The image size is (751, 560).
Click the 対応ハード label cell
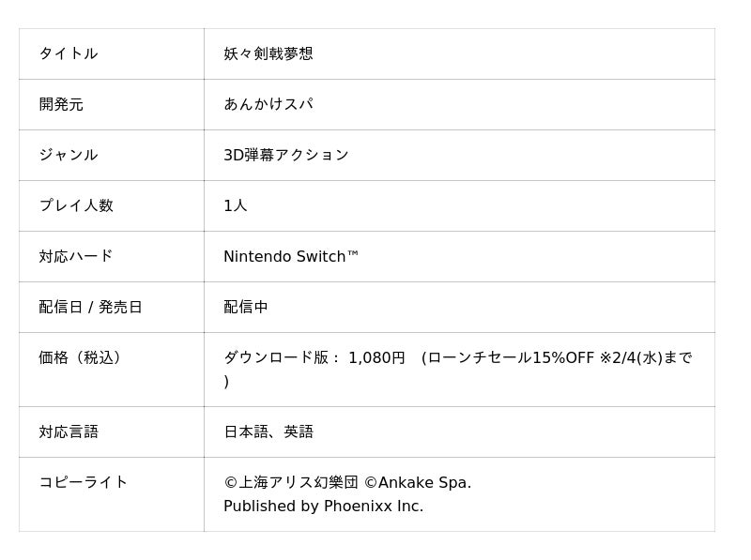click(x=76, y=256)
